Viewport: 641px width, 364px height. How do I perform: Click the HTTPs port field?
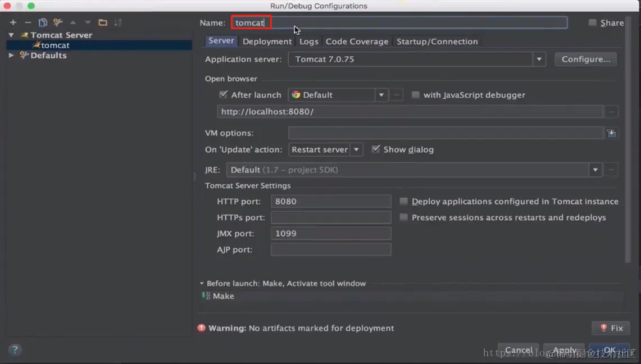click(x=331, y=217)
